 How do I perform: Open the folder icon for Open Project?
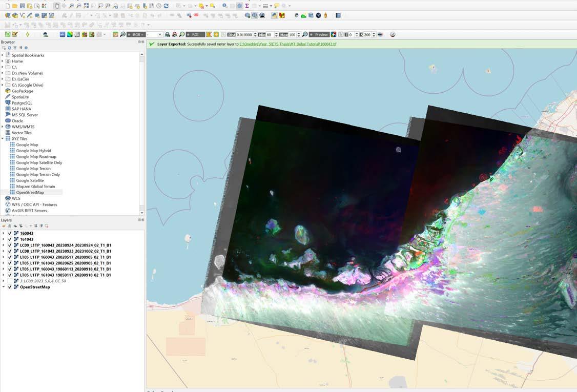coord(15,6)
